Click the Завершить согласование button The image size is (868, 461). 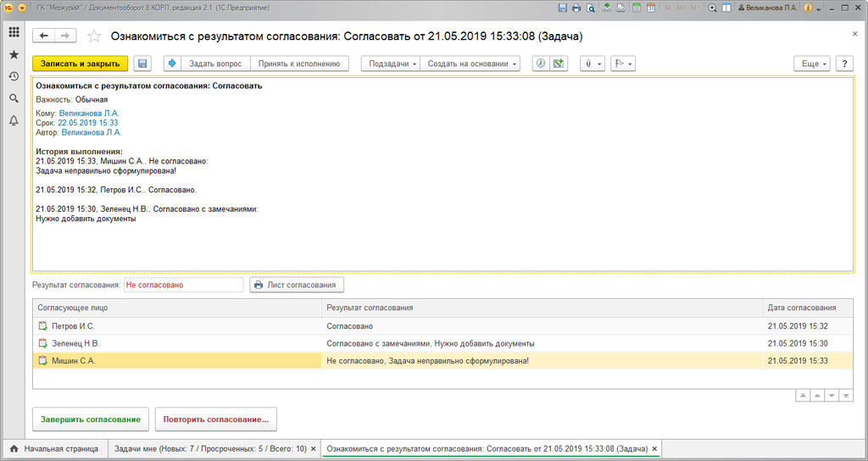pyautogui.click(x=91, y=419)
